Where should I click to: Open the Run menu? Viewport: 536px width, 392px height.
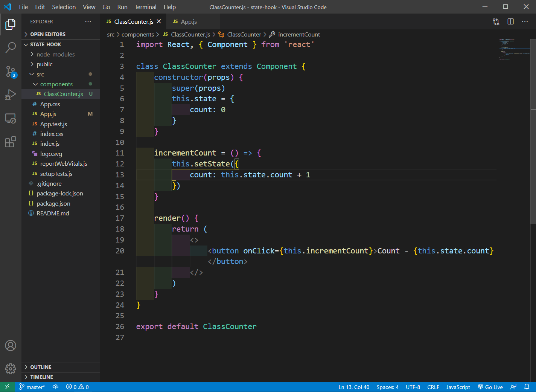122,7
